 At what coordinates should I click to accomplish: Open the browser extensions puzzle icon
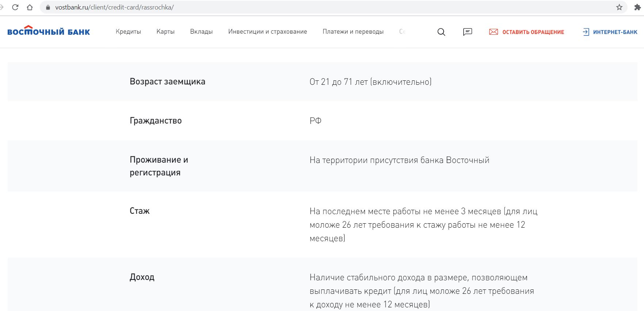[637, 7]
